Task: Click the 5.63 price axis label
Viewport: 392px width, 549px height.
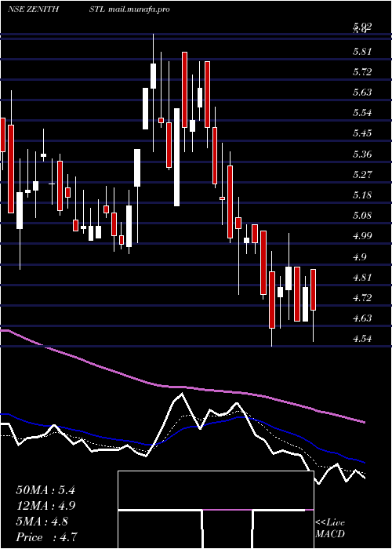Action: 362,93
